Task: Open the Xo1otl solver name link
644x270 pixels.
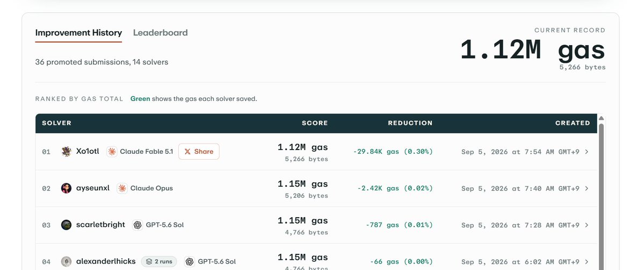Action: (88, 152)
